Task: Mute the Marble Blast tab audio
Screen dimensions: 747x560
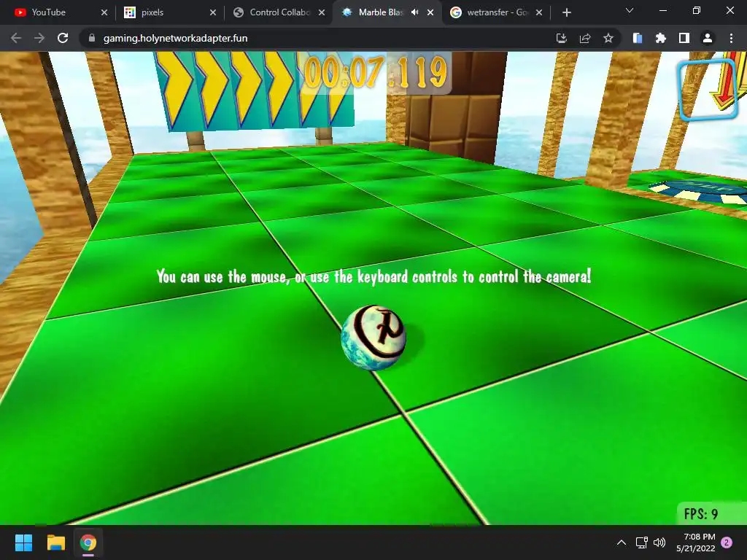Action: (x=415, y=12)
